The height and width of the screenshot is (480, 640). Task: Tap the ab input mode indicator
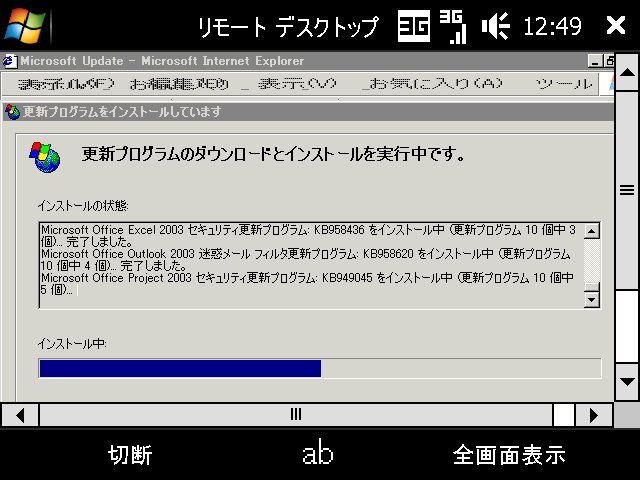[318, 452]
